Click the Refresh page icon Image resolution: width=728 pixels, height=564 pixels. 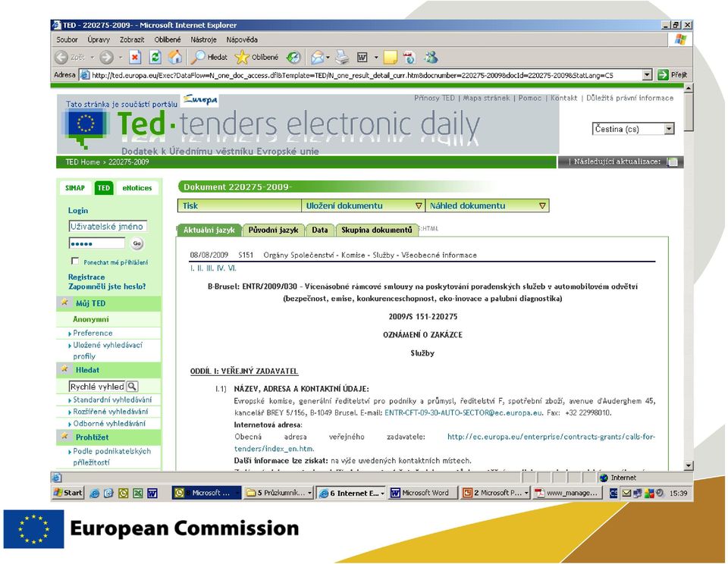tap(155, 57)
